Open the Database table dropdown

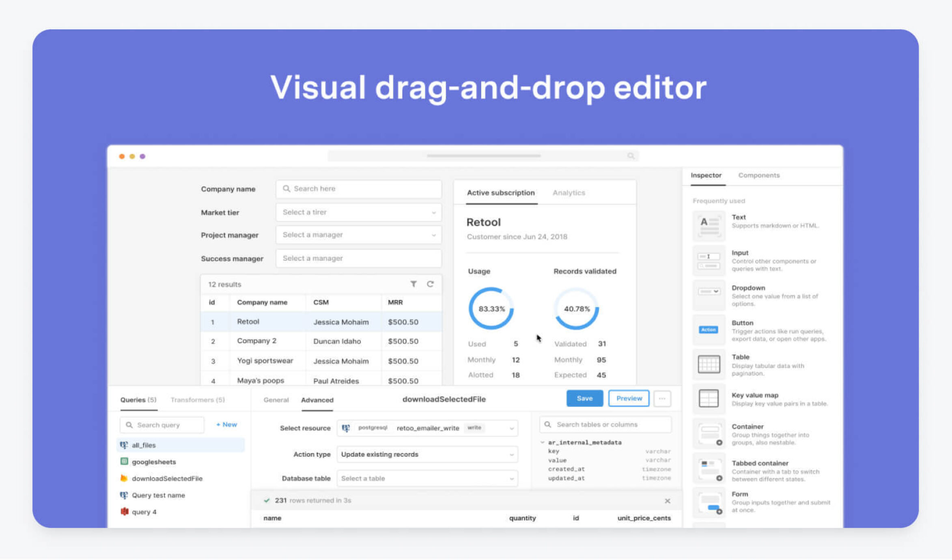[x=427, y=478]
